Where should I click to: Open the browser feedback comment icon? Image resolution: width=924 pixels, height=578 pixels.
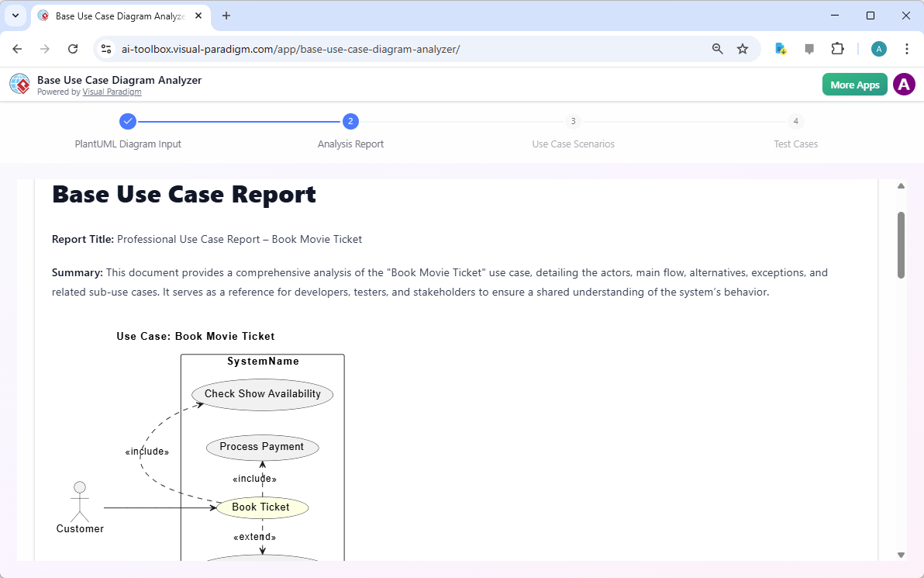(x=809, y=48)
